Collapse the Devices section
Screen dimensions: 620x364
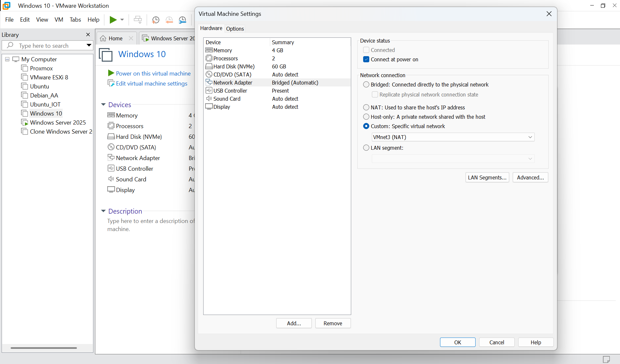(103, 105)
